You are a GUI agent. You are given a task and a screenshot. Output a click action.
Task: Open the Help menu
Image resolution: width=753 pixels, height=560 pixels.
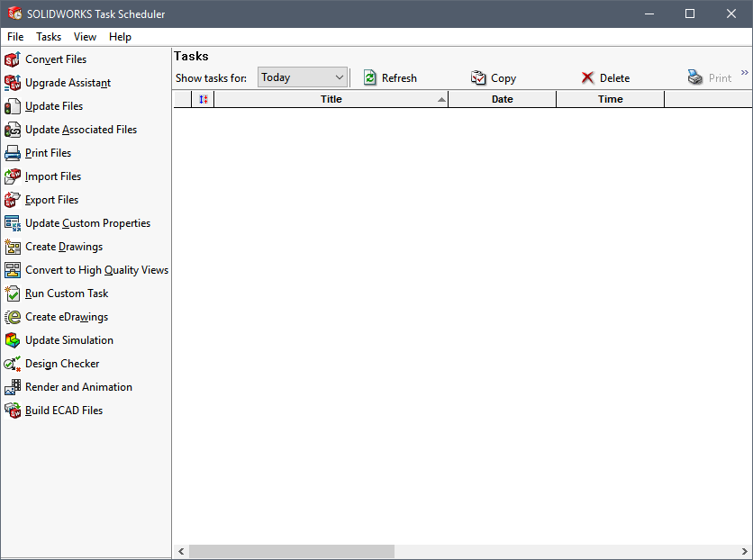coord(120,37)
